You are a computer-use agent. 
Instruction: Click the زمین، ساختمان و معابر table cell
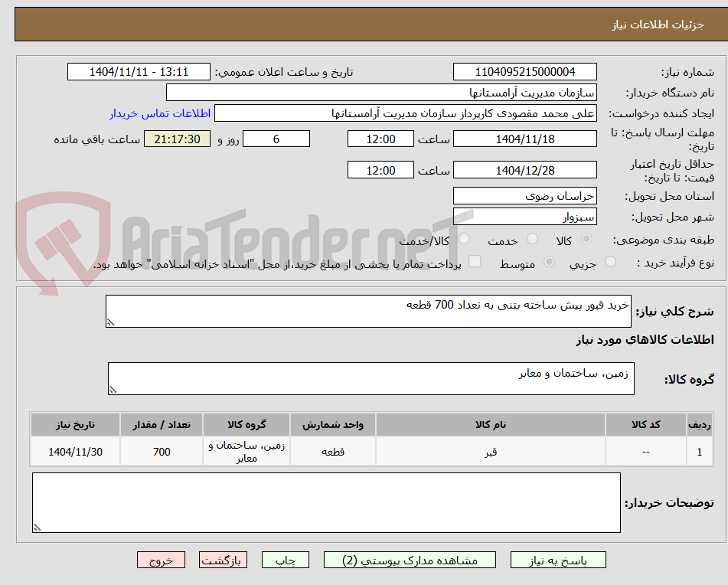(x=246, y=451)
